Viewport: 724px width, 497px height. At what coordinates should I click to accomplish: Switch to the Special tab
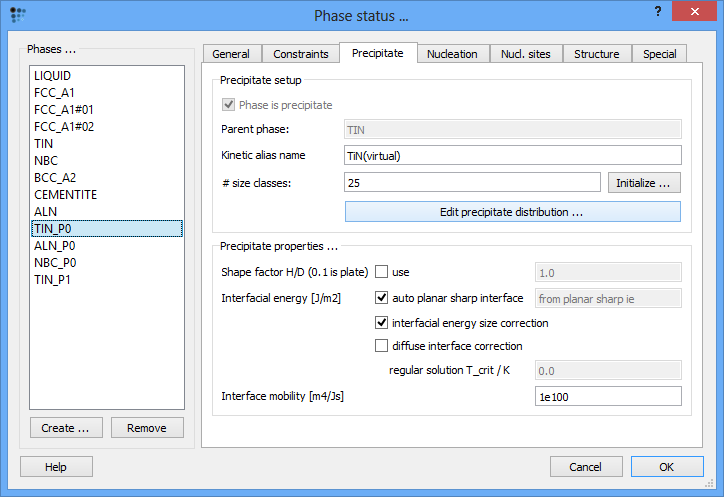pos(659,54)
